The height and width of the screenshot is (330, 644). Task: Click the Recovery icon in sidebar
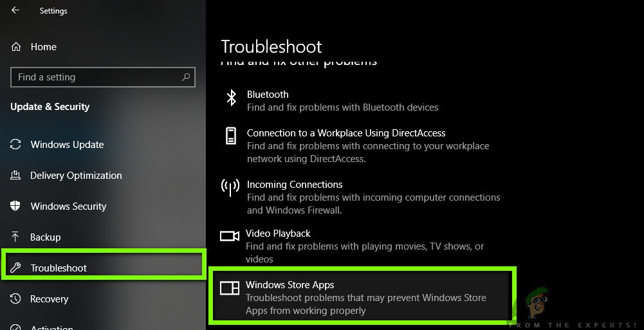point(17,299)
